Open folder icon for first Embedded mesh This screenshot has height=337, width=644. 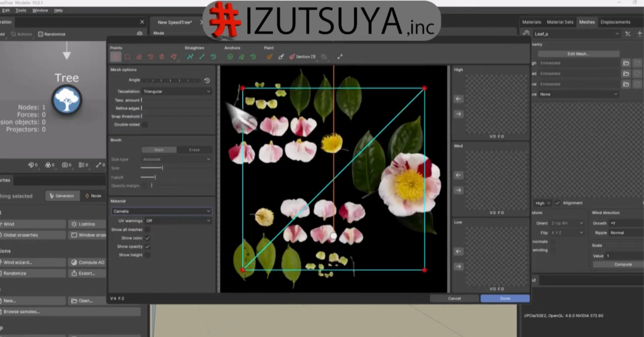(626, 63)
